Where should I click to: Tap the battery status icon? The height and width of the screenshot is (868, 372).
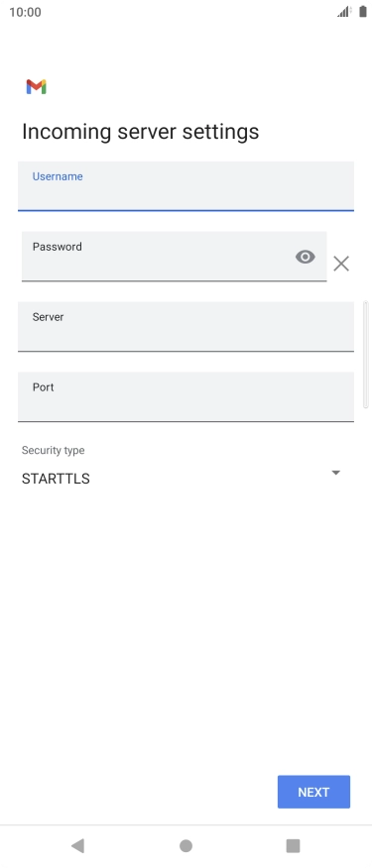click(x=363, y=12)
